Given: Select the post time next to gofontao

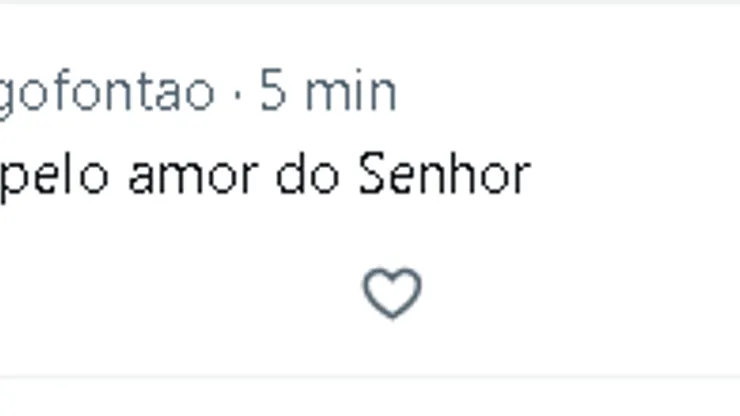Looking at the screenshot, I should [328, 93].
